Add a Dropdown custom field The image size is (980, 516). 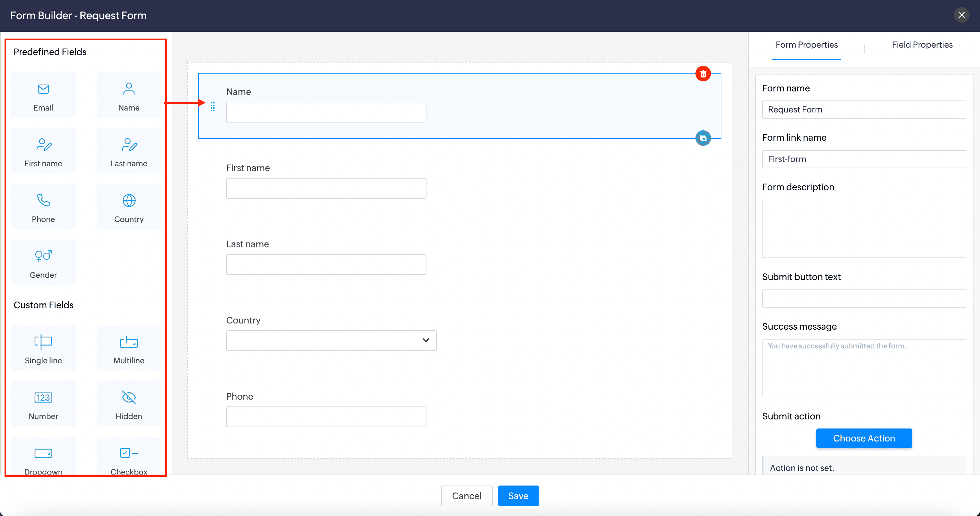[x=43, y=457]
